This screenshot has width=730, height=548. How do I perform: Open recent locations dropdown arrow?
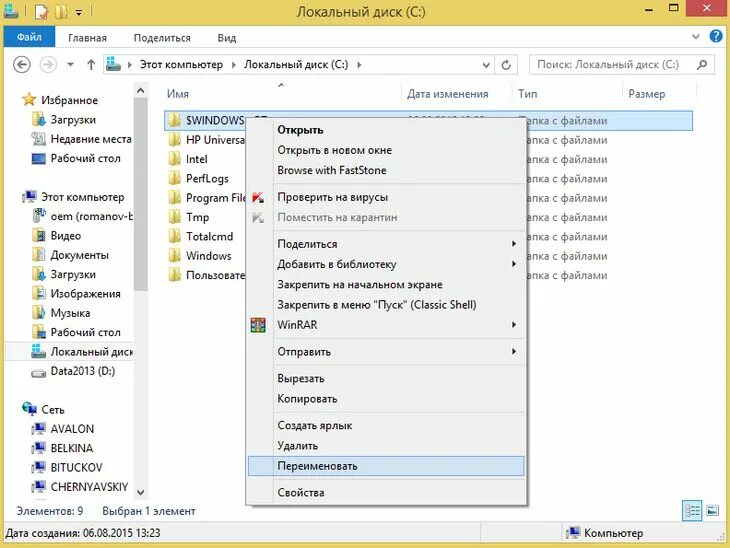[70, 64]
